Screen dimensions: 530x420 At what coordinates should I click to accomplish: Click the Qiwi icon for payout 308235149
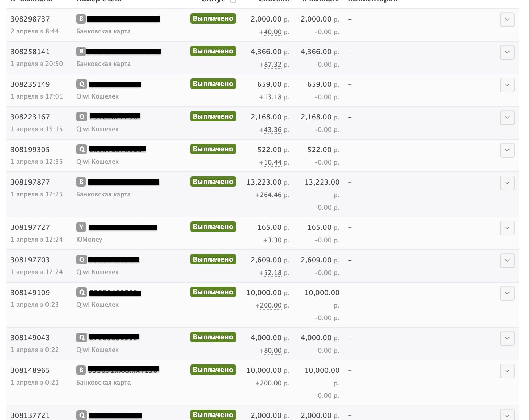pyautogui.click(x=82, y=84)
